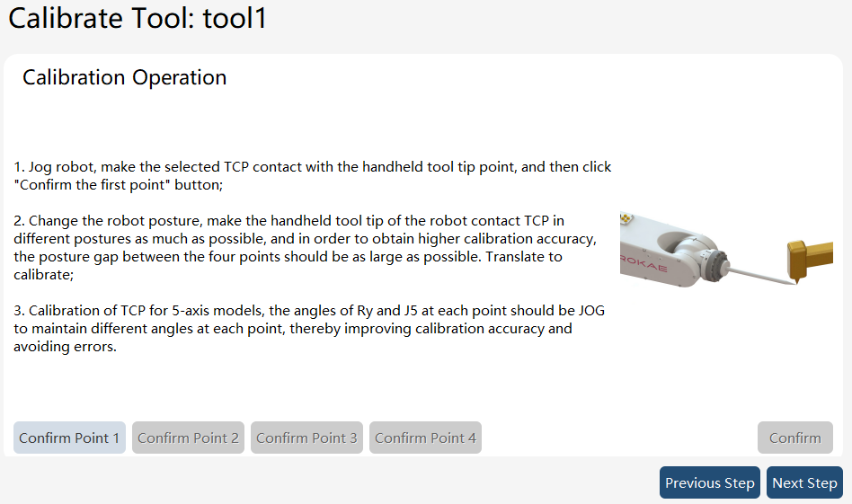The width and height of the screenshot is (852, 504).
Task: Click the Calibrate Tool: tool1 title
Action: point(138,18)
